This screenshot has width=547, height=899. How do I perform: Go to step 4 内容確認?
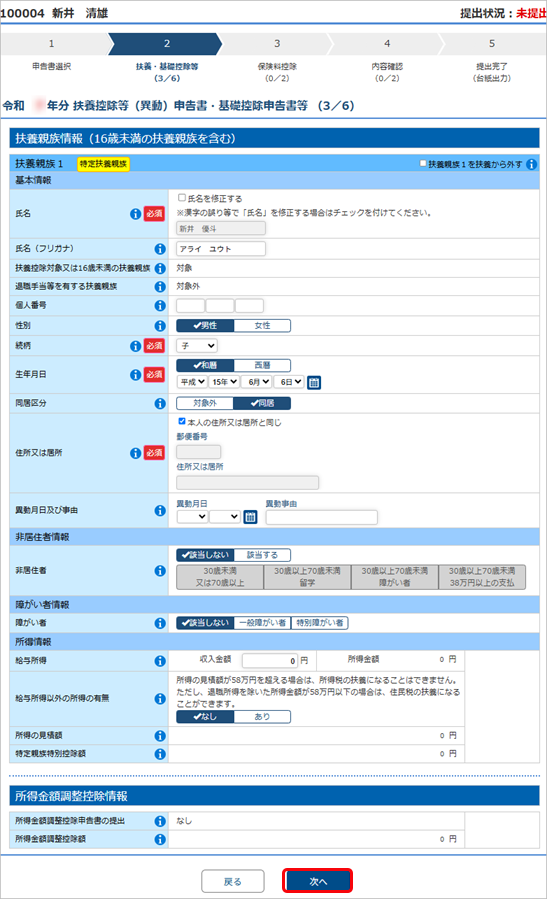[x=387, y=44]
